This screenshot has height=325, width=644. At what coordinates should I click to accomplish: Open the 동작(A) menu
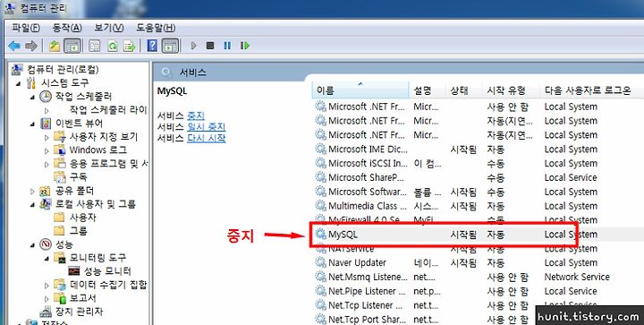pos(67,28)
